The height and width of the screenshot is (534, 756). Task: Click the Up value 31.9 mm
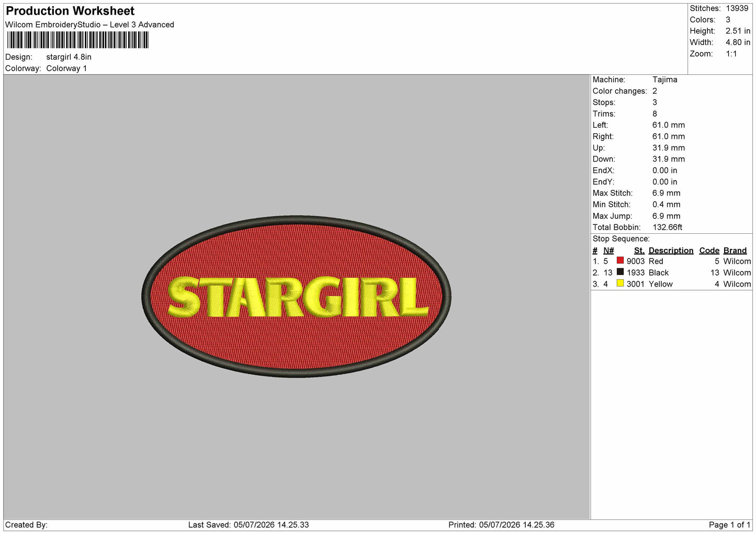click(668, 148)
